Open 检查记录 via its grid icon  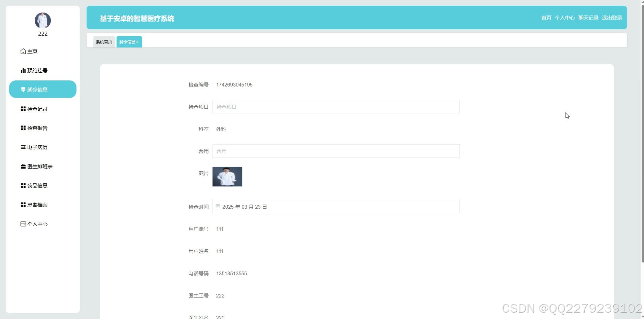pyautogui.click(x=23, y=109)
